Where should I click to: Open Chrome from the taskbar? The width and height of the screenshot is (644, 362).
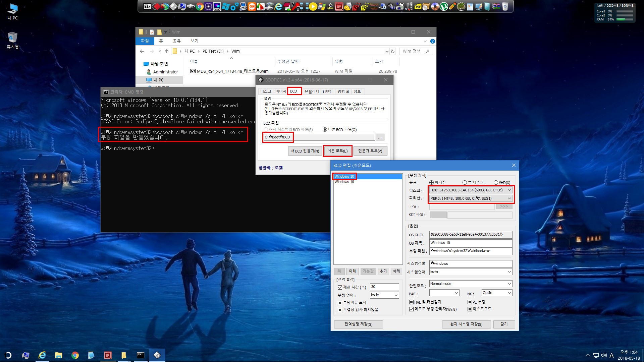[75, 355]
